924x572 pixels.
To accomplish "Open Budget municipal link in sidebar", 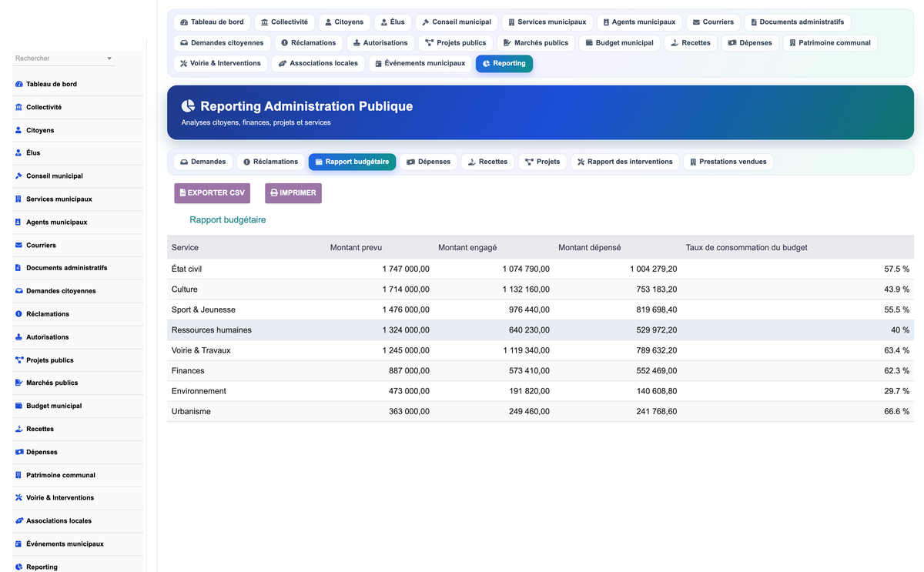I will click(x=54, y=406).
